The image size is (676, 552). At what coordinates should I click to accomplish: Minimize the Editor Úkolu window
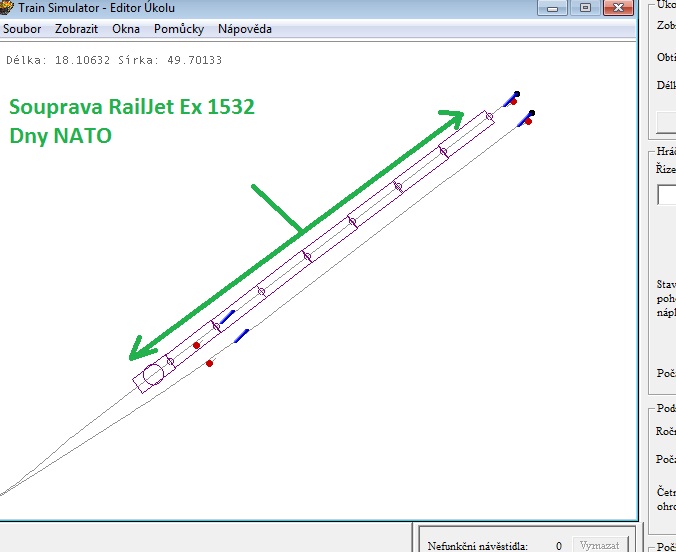point(552,8)
